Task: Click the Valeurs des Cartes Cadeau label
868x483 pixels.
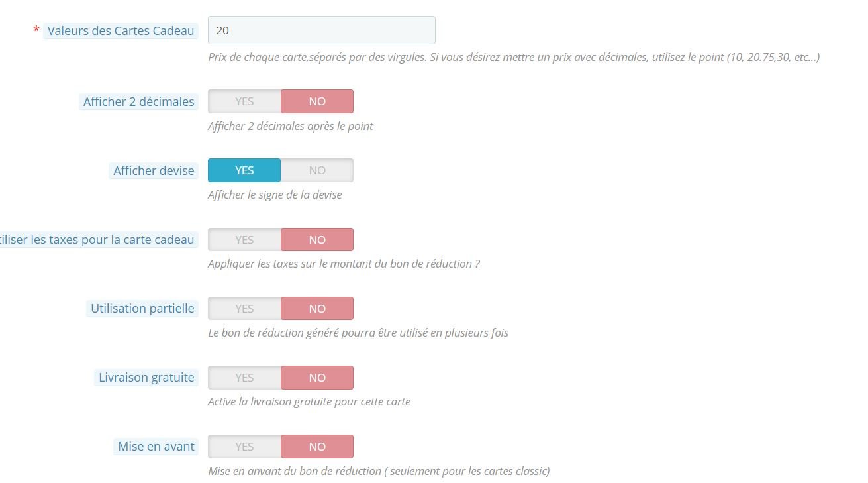Action: pyautogui.click(x=121, y=30)
